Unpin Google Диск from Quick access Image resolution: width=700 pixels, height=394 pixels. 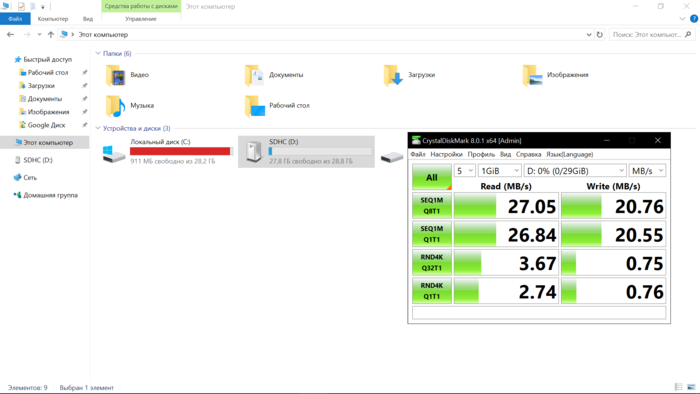pyautogui.click(x=84, y=125)
